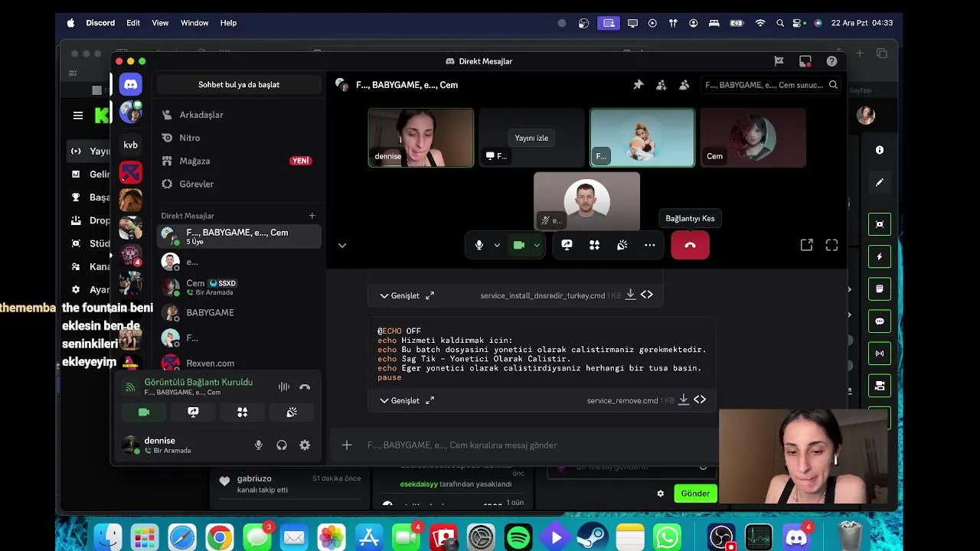This screenshot has width=980, height=551.
Task: Open DM with Rexven.com
Action: pos(239,363)
